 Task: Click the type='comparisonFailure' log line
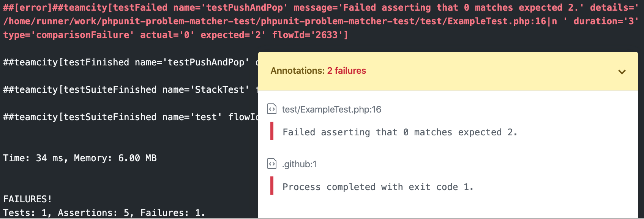[175, 35]
